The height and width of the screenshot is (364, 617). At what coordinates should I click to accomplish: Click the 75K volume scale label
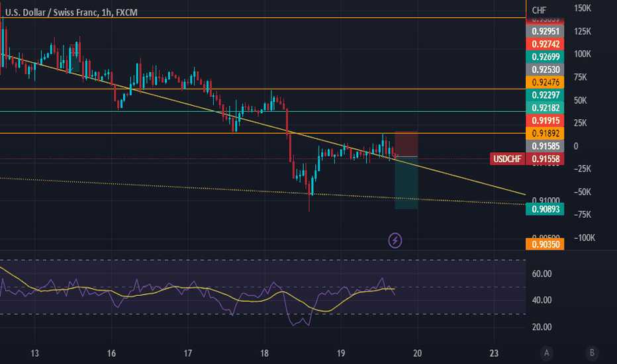581,77
